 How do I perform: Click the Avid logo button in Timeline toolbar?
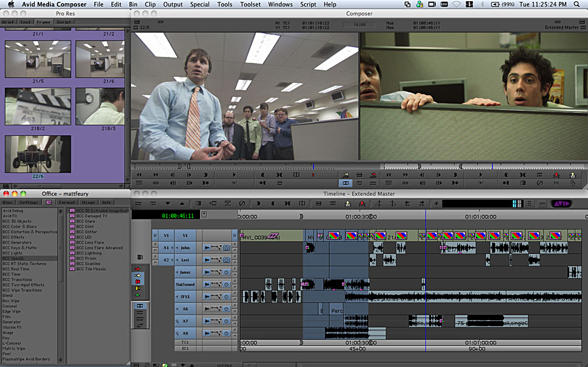(x=561, y=203)
